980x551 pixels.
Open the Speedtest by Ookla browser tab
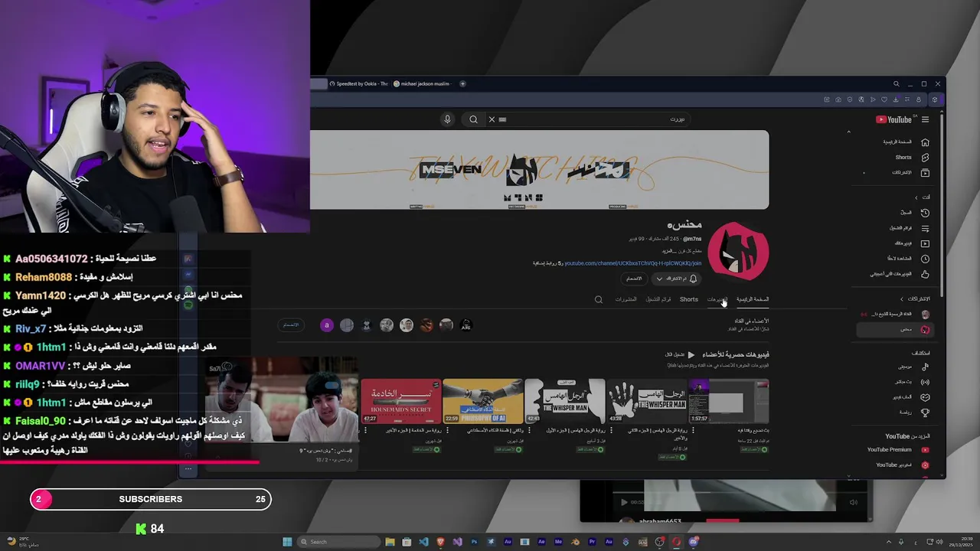(x=358, y=83)
